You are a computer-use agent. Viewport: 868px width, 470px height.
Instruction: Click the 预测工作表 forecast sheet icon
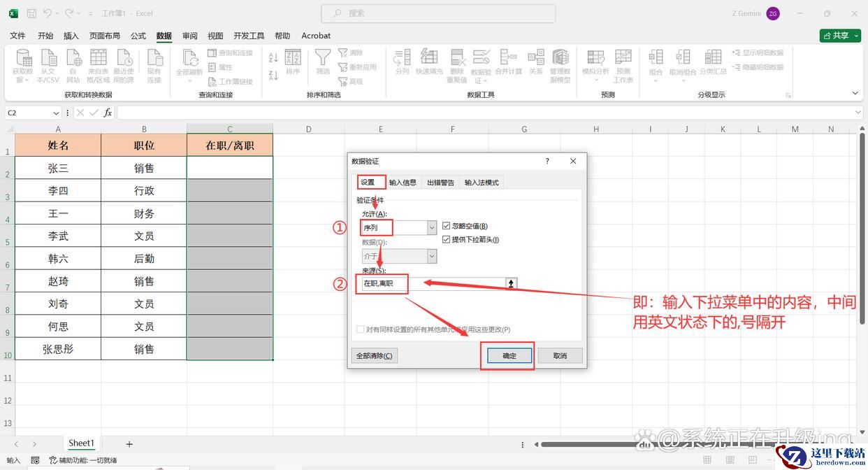coord(623,59)
